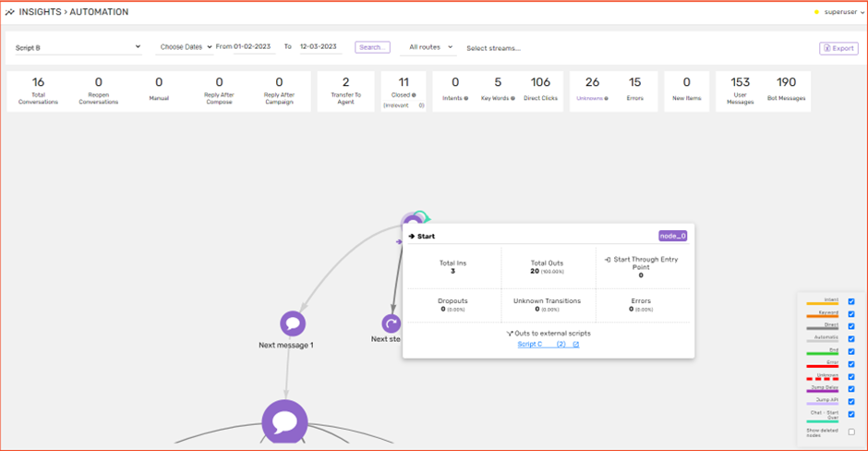Click the Transfer To Agent stat
Viewport: 868px width, 451px height.
pos(346,91)
